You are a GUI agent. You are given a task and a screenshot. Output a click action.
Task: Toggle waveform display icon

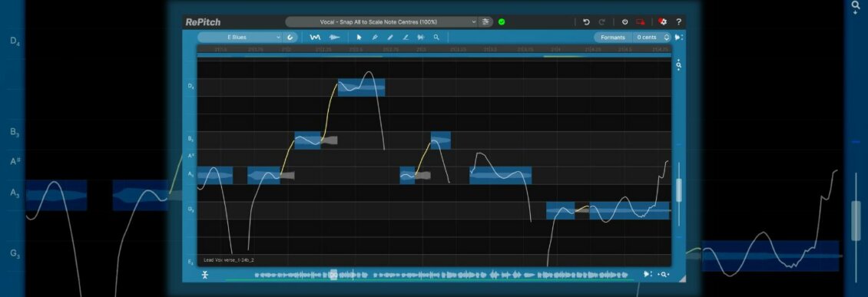[x=334, y=37]
